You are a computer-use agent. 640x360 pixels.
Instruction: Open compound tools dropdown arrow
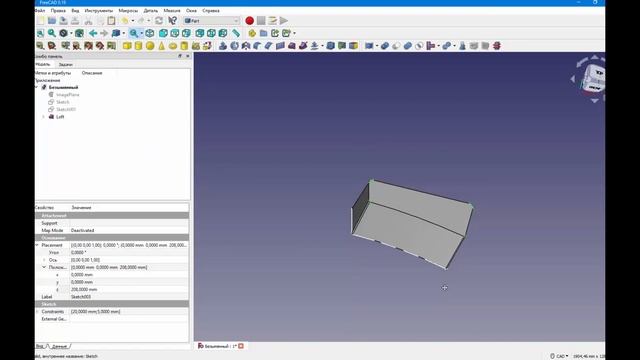tap(377, 46)
